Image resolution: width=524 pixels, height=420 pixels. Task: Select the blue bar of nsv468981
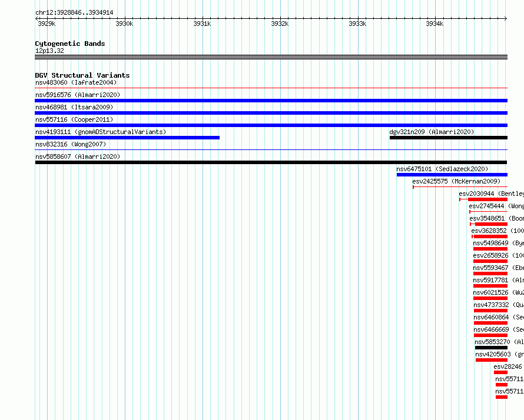271,113
